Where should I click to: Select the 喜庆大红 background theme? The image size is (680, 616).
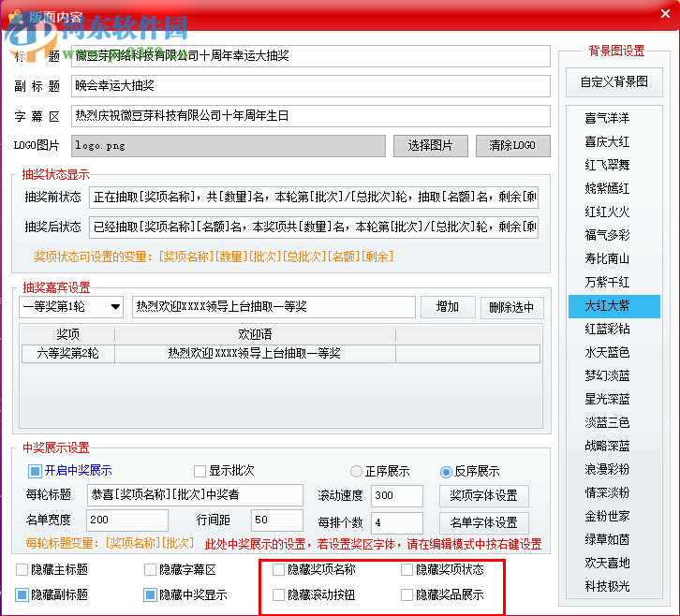[614, 141]
